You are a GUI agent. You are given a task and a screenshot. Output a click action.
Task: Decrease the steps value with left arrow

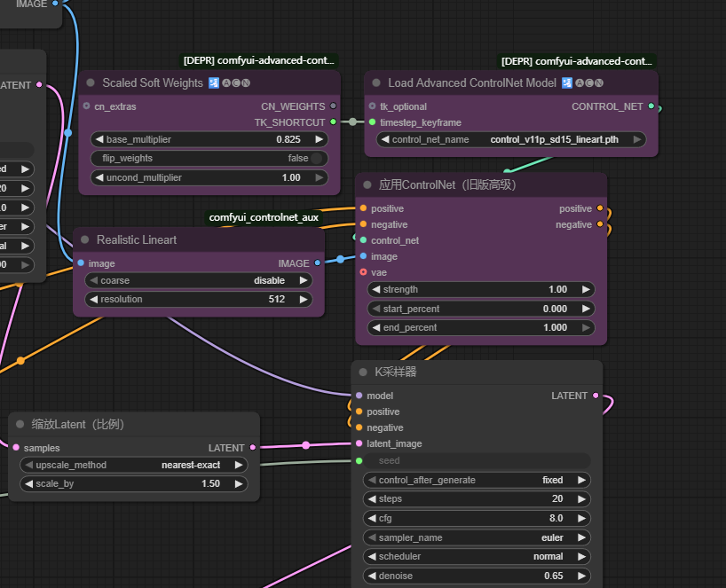coord(372,498)
